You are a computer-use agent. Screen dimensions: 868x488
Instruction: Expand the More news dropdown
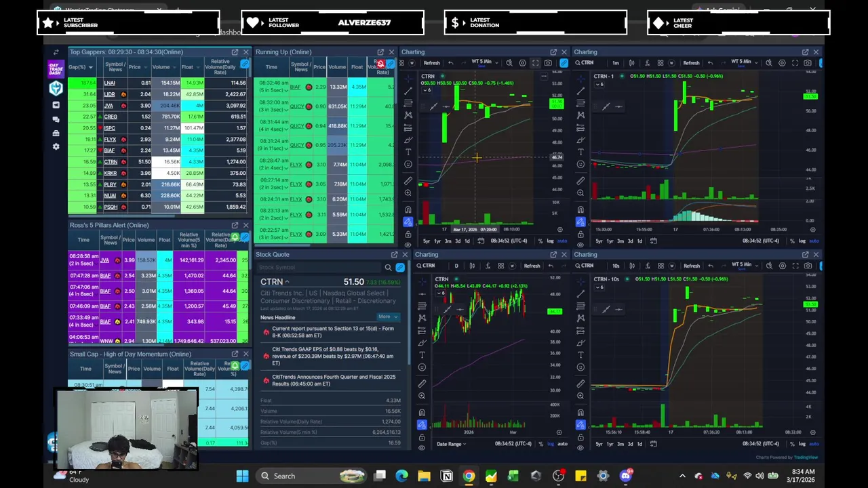click(387, 317)
